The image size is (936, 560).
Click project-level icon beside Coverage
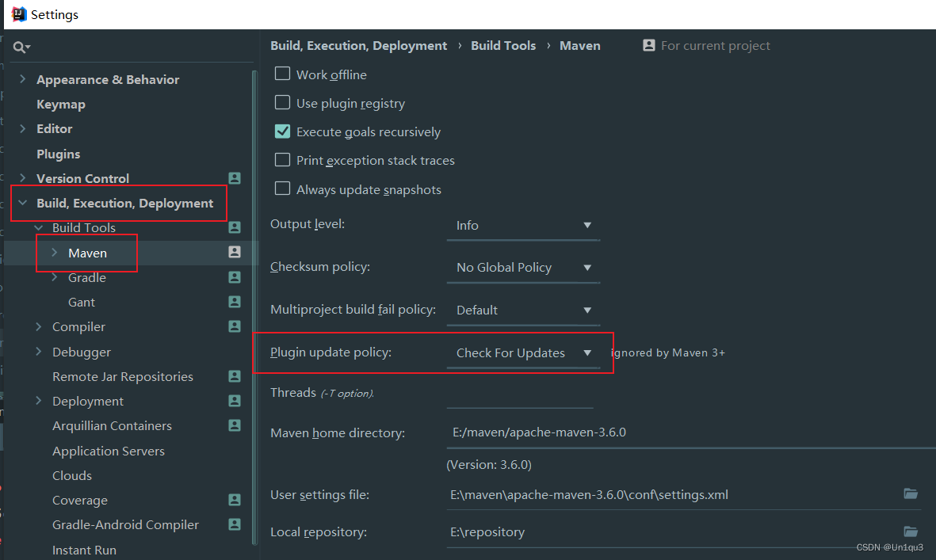[x=235, y=500]
